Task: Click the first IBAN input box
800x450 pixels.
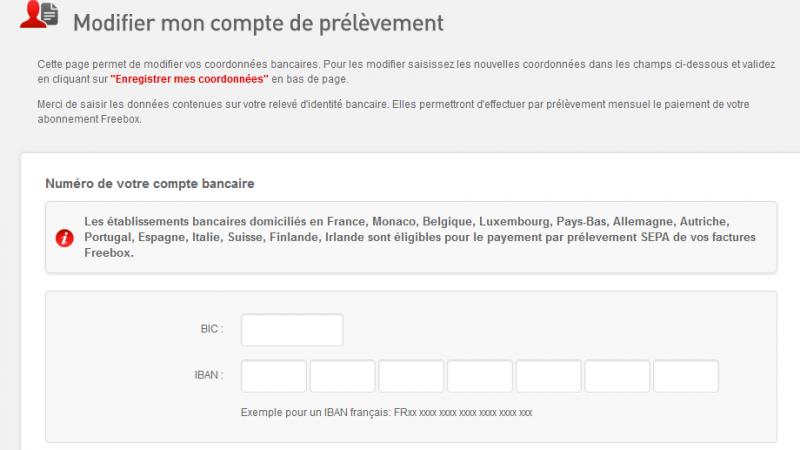Action: point(274,376)
